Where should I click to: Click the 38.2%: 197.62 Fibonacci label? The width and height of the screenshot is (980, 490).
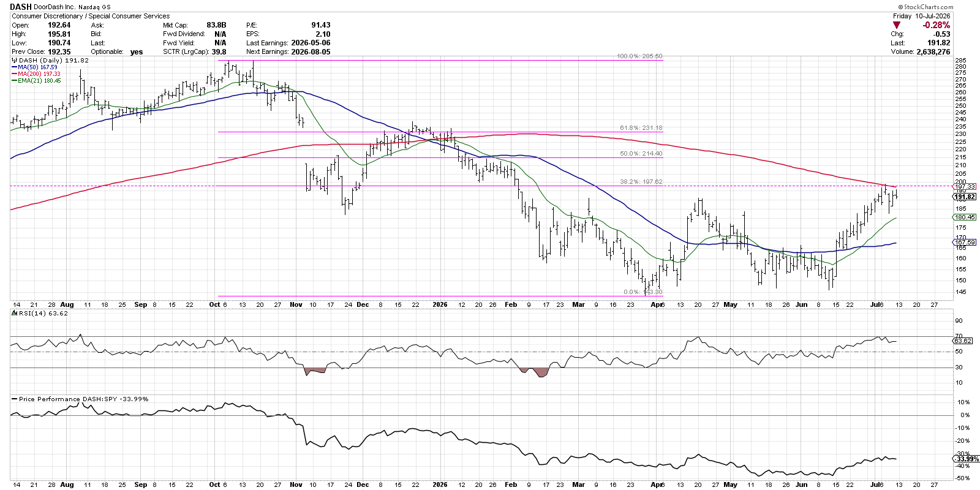(641, 182)
